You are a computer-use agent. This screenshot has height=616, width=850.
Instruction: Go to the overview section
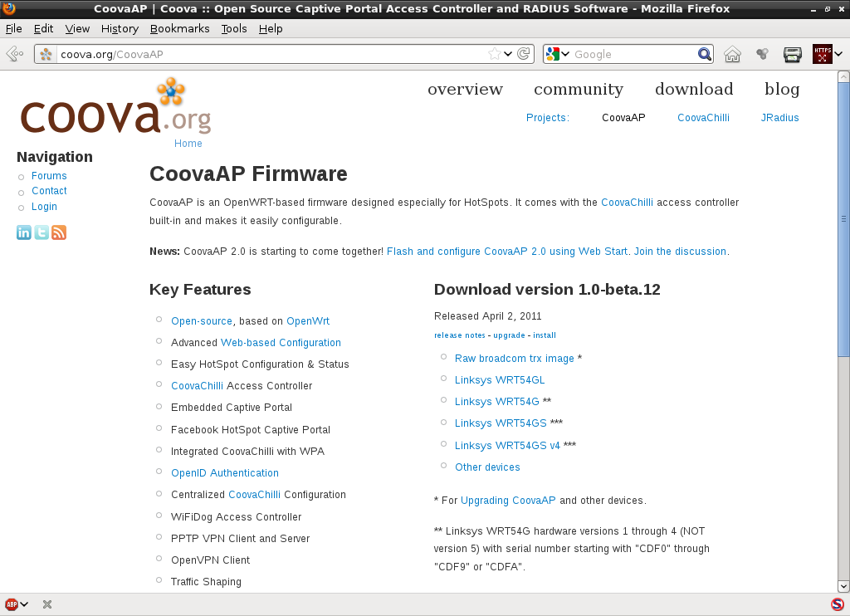(465, 89)
